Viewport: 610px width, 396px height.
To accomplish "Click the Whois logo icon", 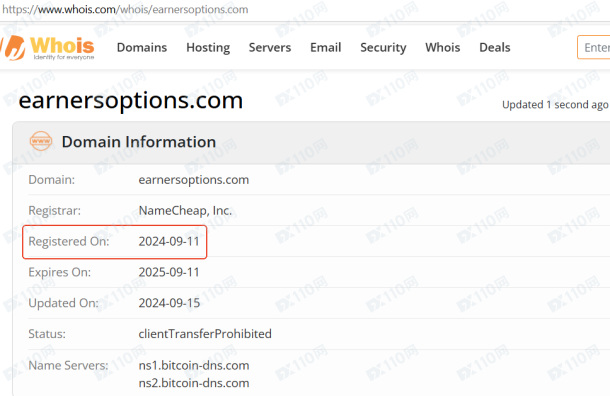I will (x=13, y=47).
